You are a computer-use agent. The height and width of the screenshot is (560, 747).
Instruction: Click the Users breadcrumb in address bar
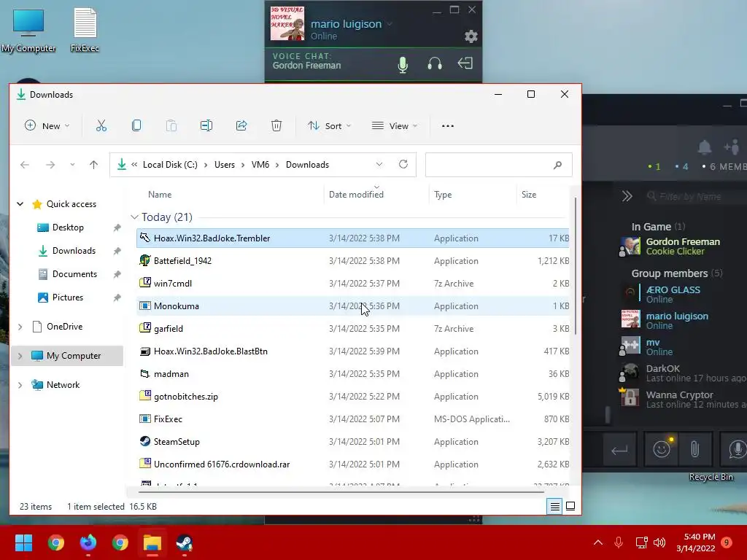coord(225,165)
